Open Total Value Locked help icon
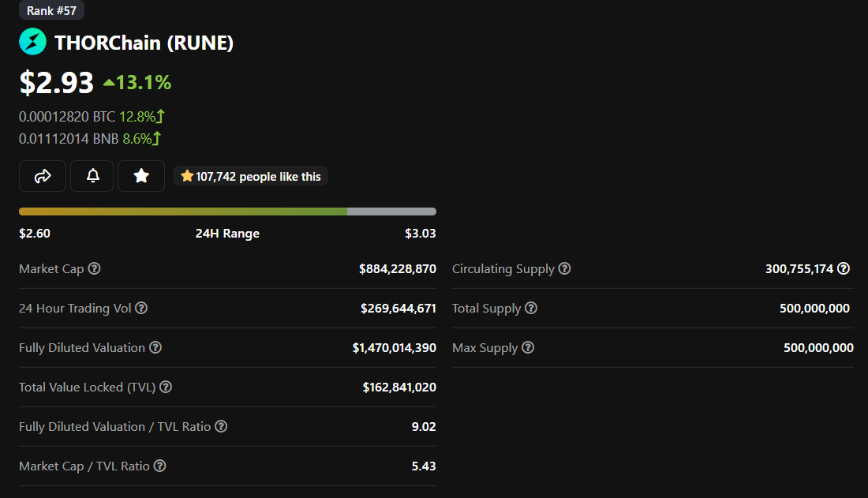The height and width of the screenshot is (498, 868). [166, 387]
